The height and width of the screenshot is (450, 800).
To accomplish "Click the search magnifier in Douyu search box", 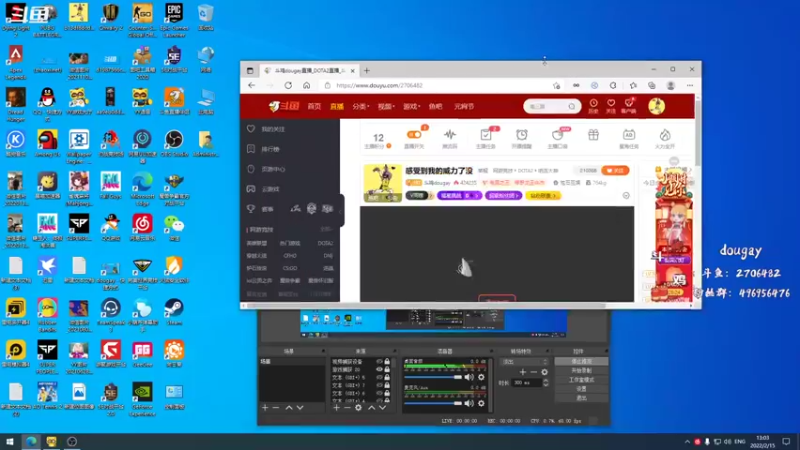I will pyautogui.click(x=572, y=106).
